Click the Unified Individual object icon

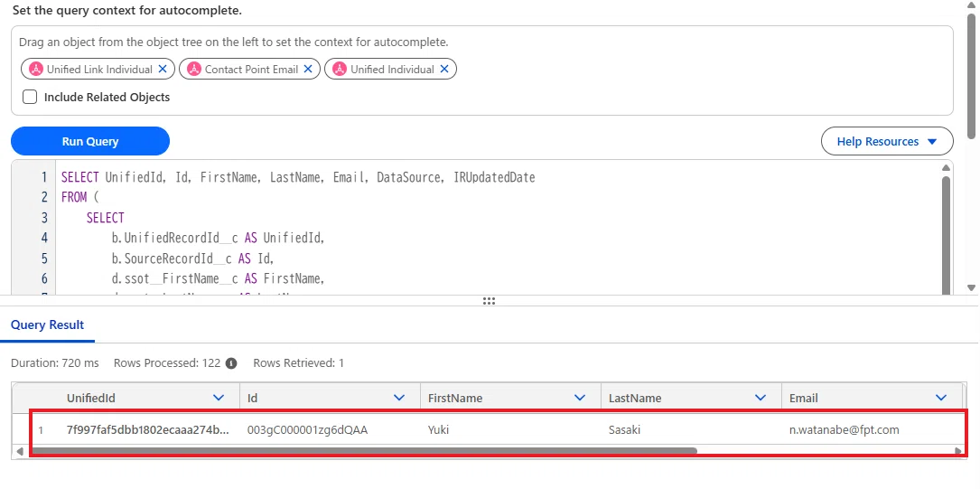340,70
